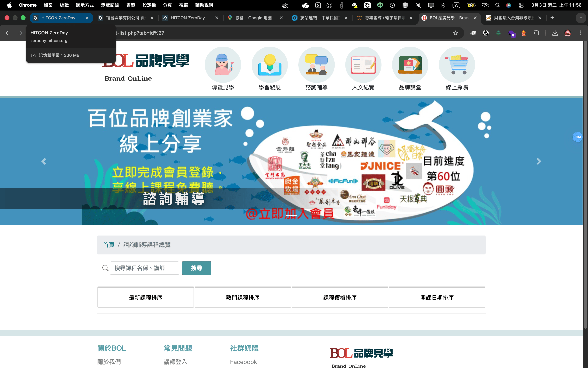The height and width of the screenshot is (368, 588).
Task: Click the 搜尋 search button
Action: [x=197, y=268]
